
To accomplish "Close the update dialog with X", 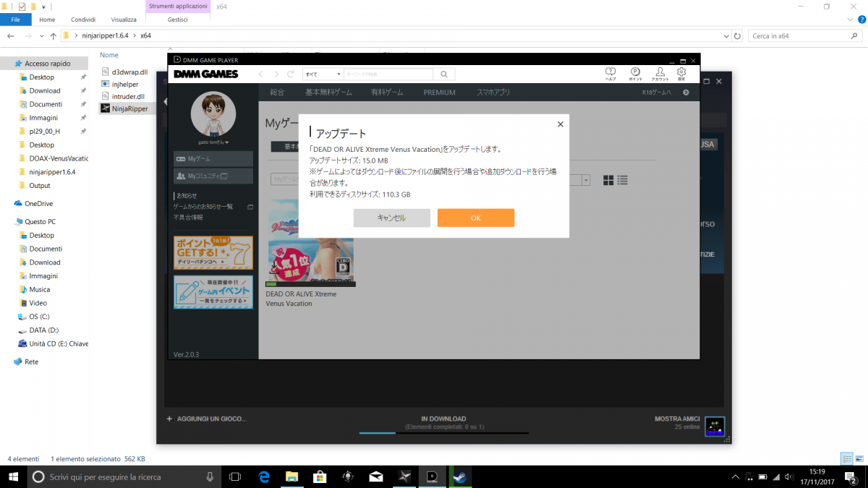I will (x=560, y=124).
